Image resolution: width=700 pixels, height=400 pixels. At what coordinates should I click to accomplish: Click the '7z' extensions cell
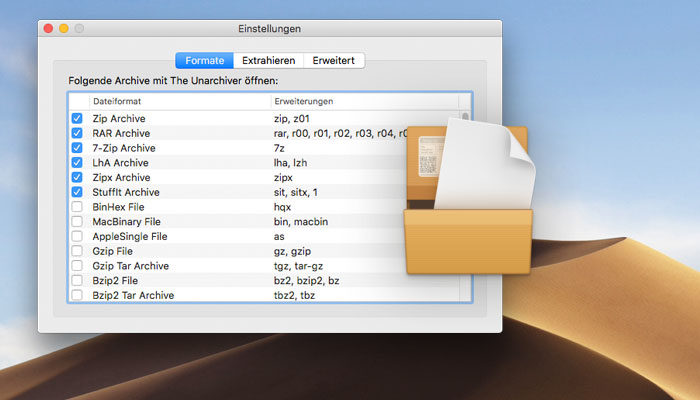(279, 148)
